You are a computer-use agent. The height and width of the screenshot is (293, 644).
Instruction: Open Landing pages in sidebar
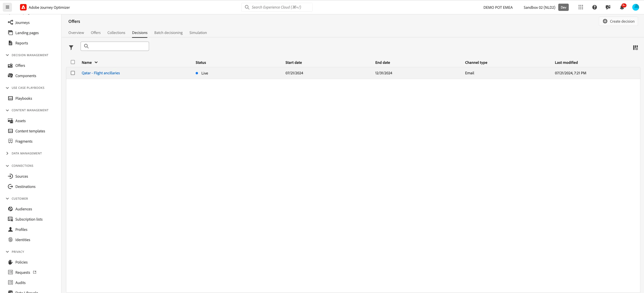click(x=27, y=33)
